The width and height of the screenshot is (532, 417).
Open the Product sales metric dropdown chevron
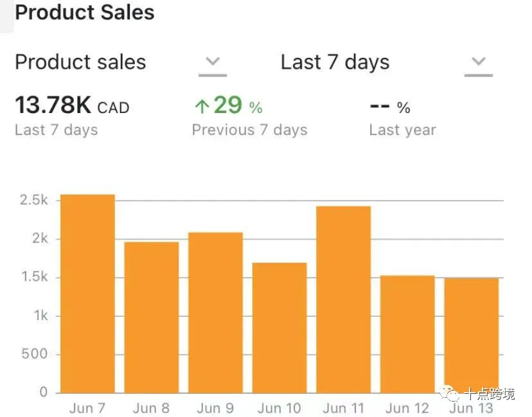coord(213,62)
